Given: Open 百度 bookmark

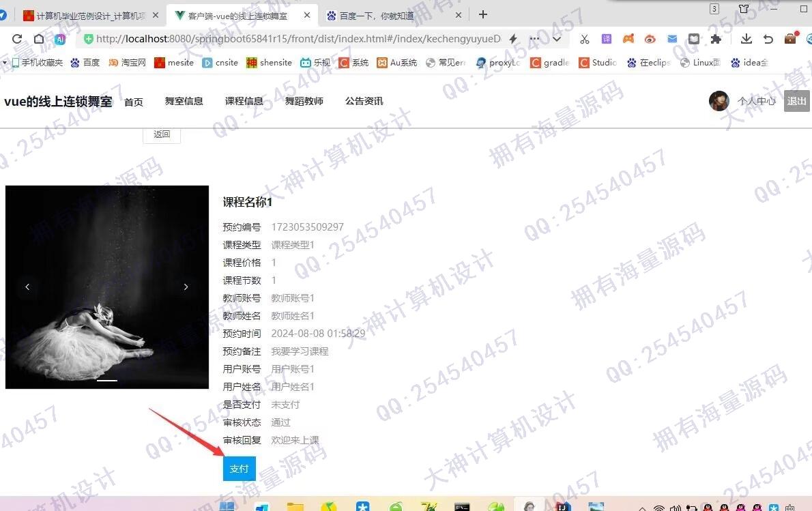Looking at the screenshot, I should 85,63.
